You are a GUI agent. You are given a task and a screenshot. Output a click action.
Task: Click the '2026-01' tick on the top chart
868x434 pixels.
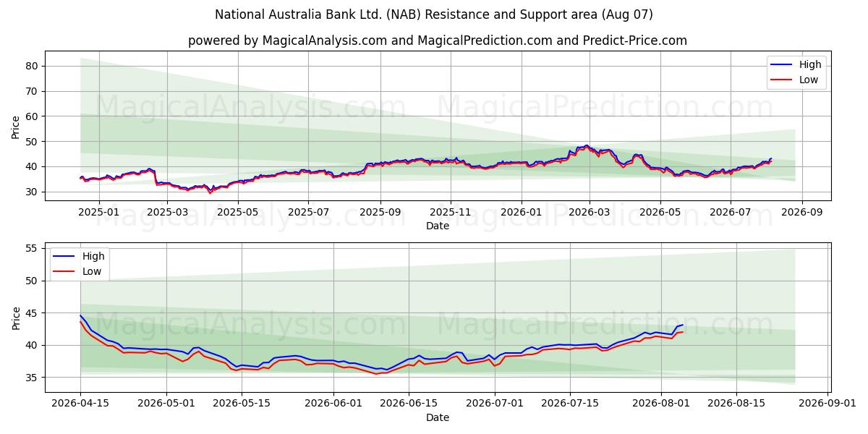[x=521, y=213]
